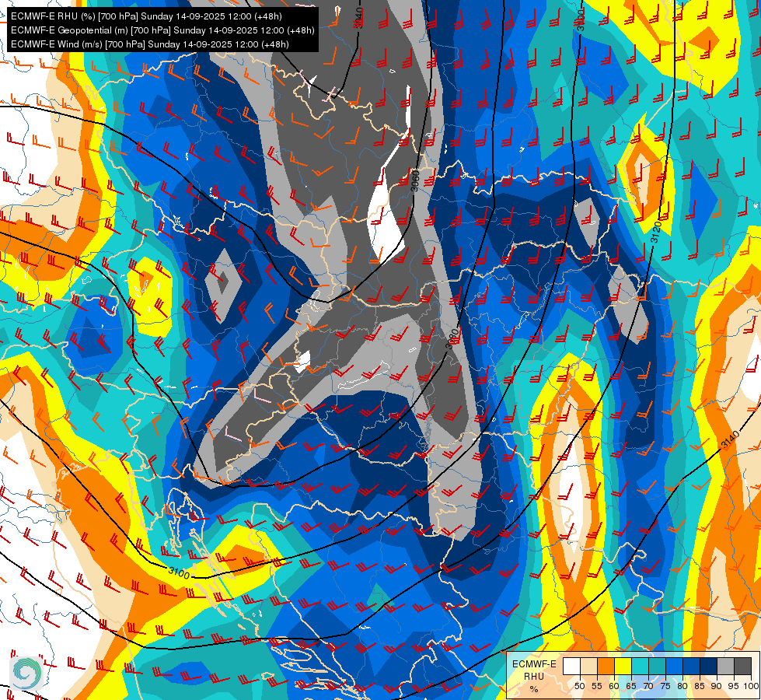The image size is (761, 700).
Task: Click the 3040 geopotential contour label
Action: click(x=359, y=17)
